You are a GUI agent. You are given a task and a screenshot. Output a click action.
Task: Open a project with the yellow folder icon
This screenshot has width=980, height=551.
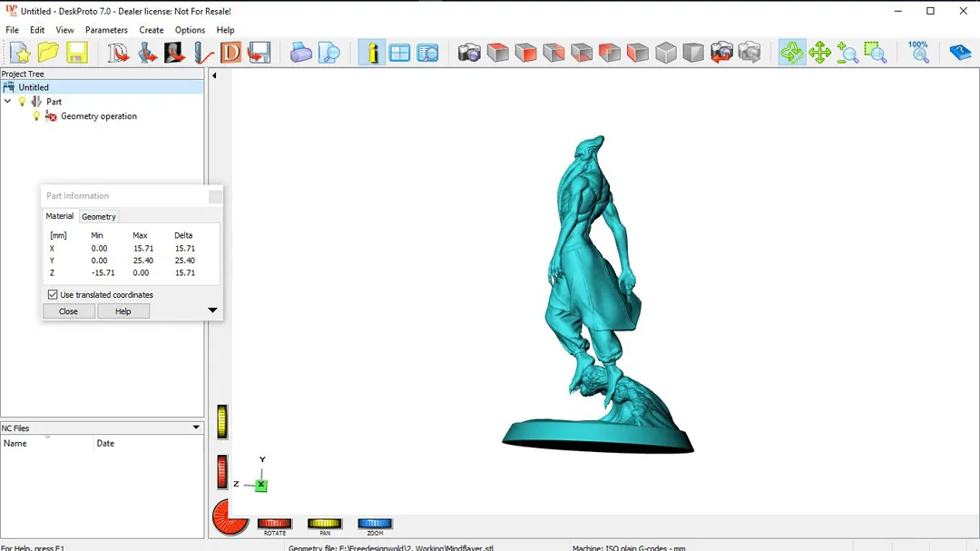pos(48,54)
